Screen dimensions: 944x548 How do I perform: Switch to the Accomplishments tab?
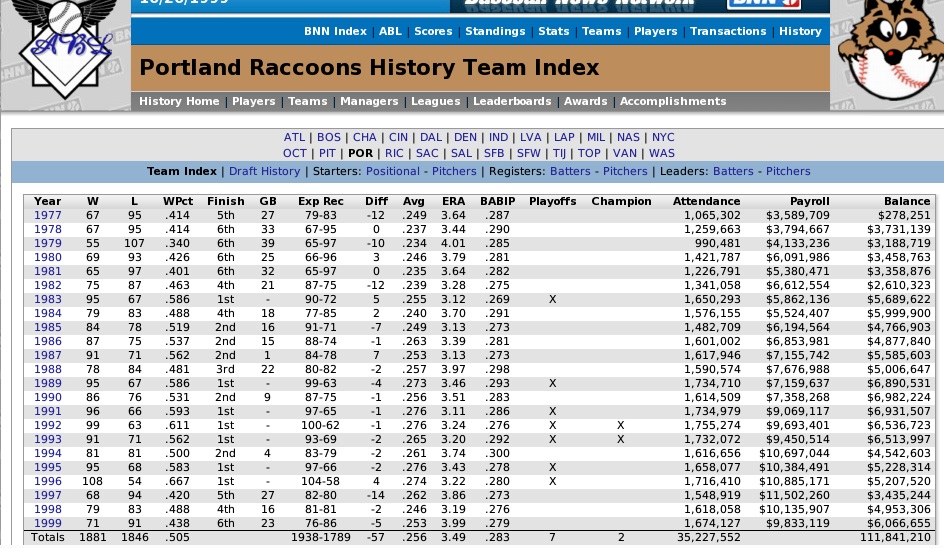672,101
